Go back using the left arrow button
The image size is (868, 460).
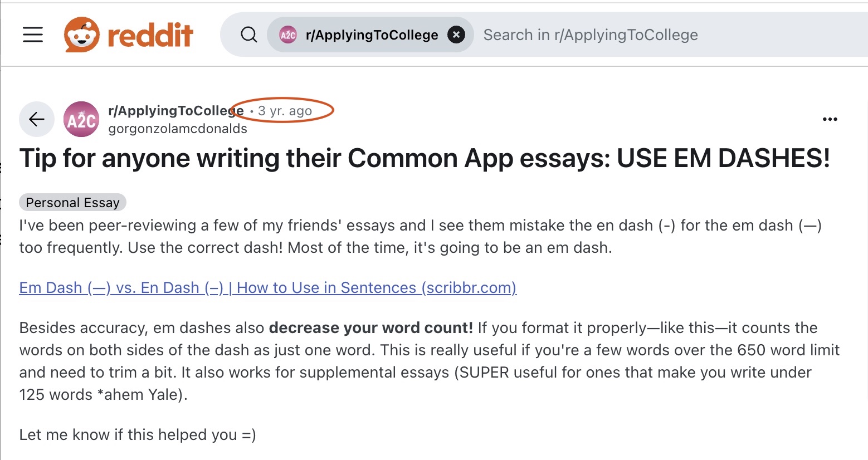[37, 119]
